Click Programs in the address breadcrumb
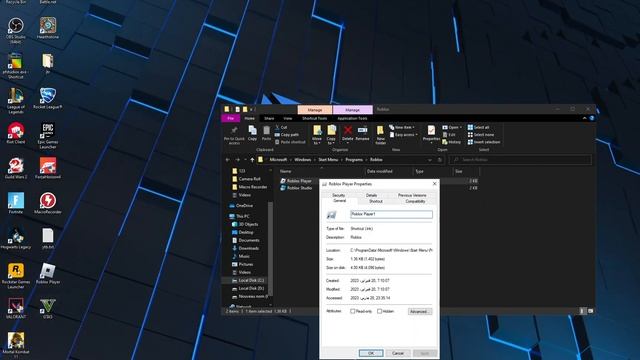This screenshot has height=360, width=640. 354,160
